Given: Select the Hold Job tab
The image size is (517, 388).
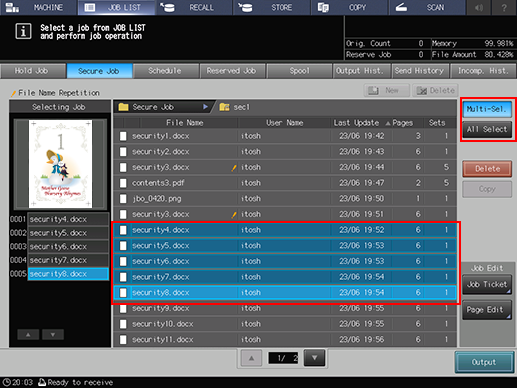Looking at the screenshot, I should point(33,71).
